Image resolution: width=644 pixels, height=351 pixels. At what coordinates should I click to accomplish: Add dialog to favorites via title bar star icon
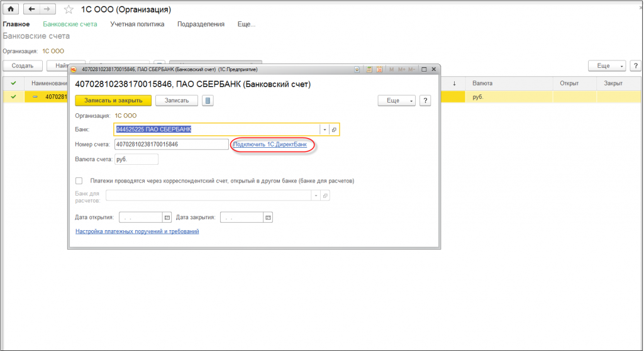[x=357, y=69]
